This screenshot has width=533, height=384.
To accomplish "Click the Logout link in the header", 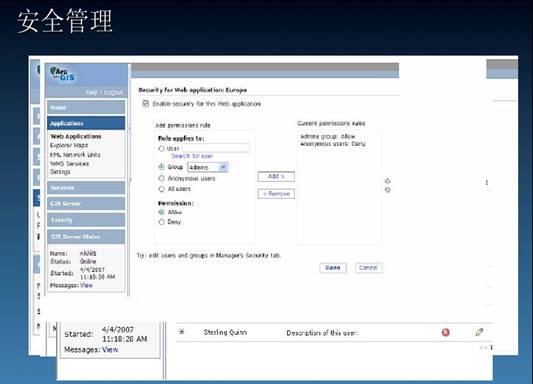I will [x=114, y=92].
